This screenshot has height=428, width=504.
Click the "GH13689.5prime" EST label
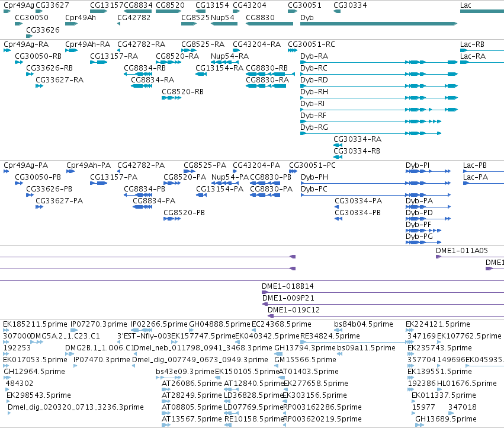tap(446, 419)
